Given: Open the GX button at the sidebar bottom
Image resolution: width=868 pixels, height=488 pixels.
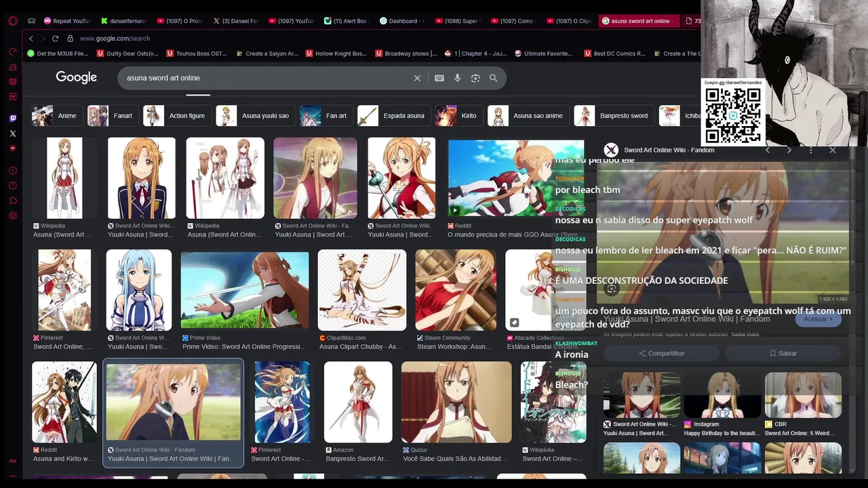Looking at the screenshot, I should tap(13, 461).
